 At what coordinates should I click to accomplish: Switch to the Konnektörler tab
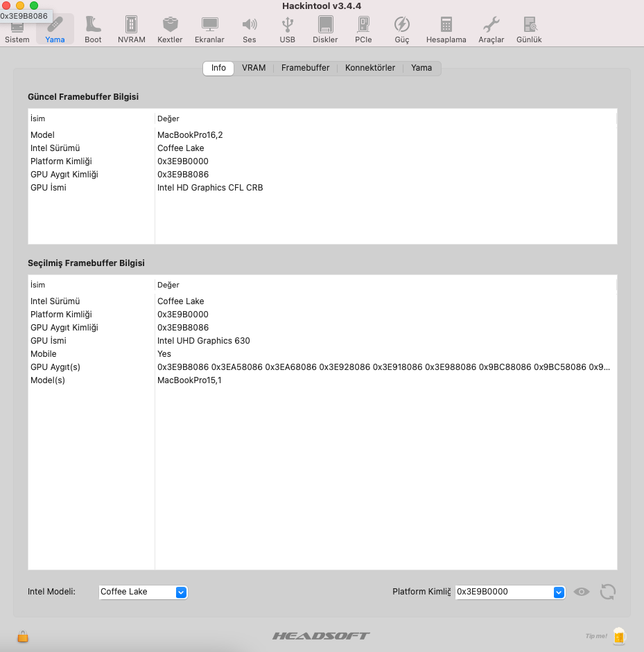(x=370, y=68)
